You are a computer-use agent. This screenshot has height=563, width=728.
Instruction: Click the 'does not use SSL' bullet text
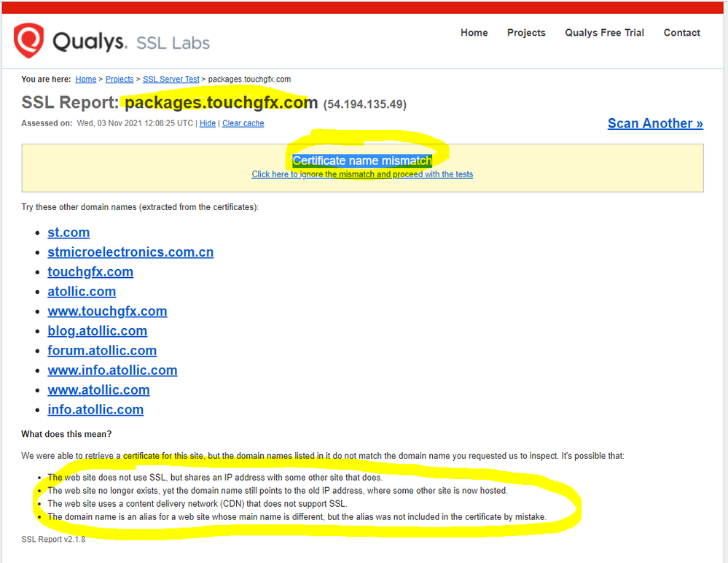click(x=215, y=478)
